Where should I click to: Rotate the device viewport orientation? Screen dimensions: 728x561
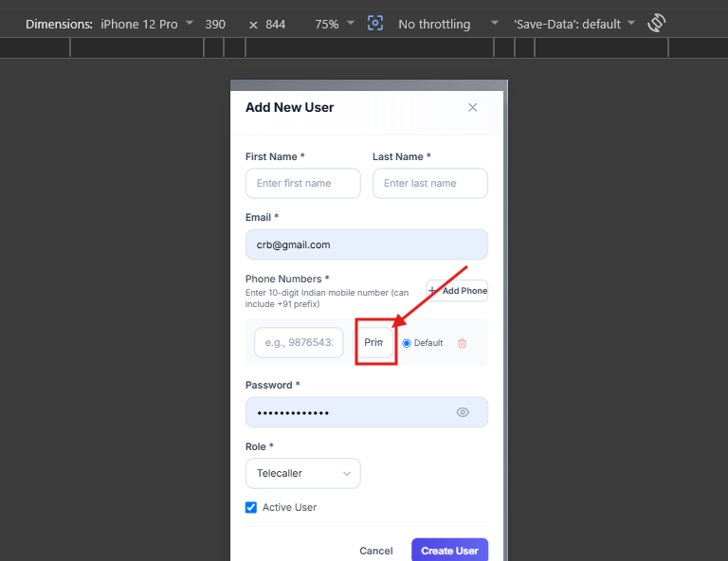coord(656,23)
